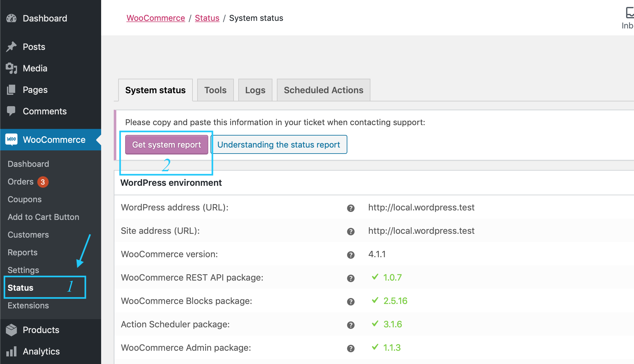Click the Site address http://local.wordpress.test value

[421, 231]
